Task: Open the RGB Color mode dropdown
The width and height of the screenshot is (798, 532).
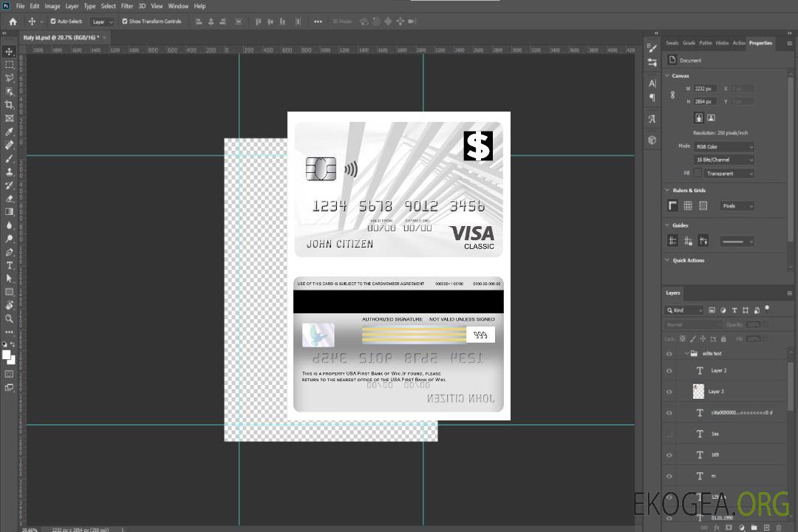Action: click(723, 146)
